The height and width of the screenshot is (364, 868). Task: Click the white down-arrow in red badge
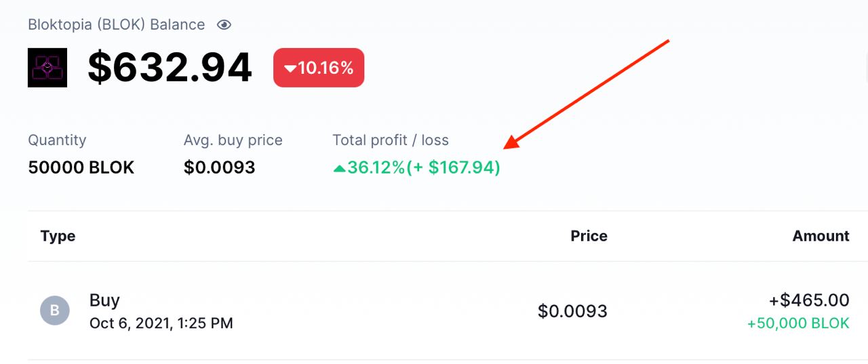[x=290, y=68]
